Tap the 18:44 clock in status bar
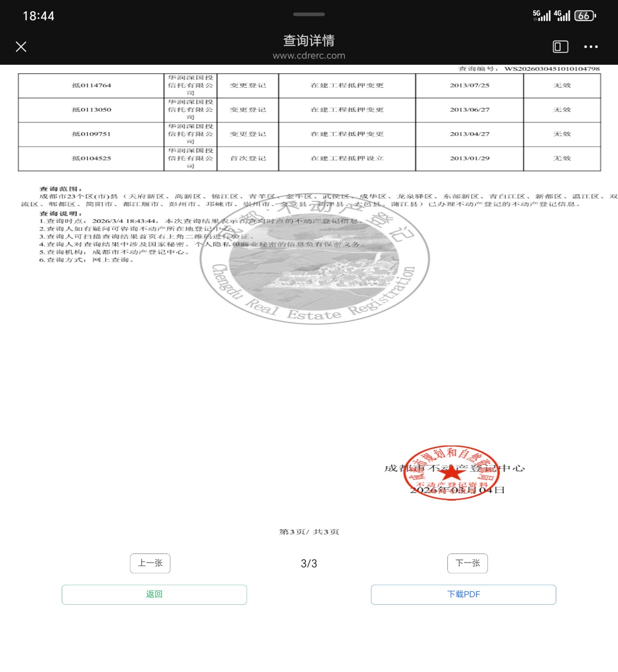618x672 pixels. click(39, 16)
